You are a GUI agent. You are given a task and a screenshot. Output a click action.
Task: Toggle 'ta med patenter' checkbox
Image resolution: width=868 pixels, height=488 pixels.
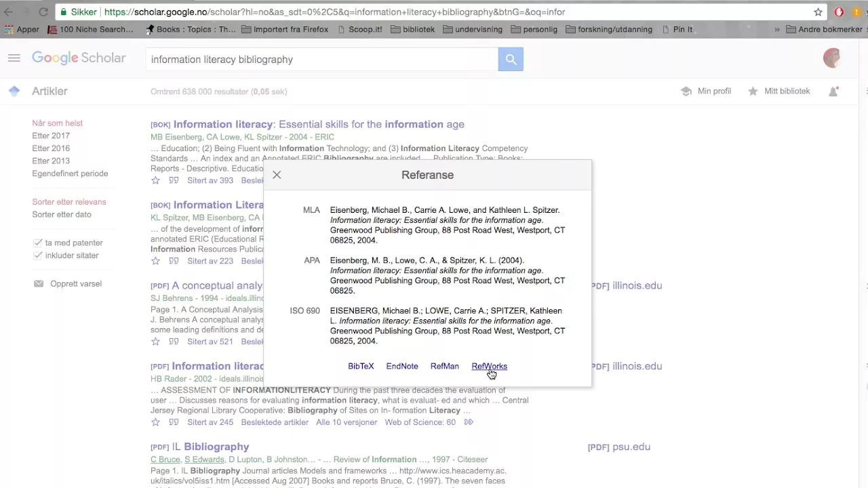tap(38, 243)
